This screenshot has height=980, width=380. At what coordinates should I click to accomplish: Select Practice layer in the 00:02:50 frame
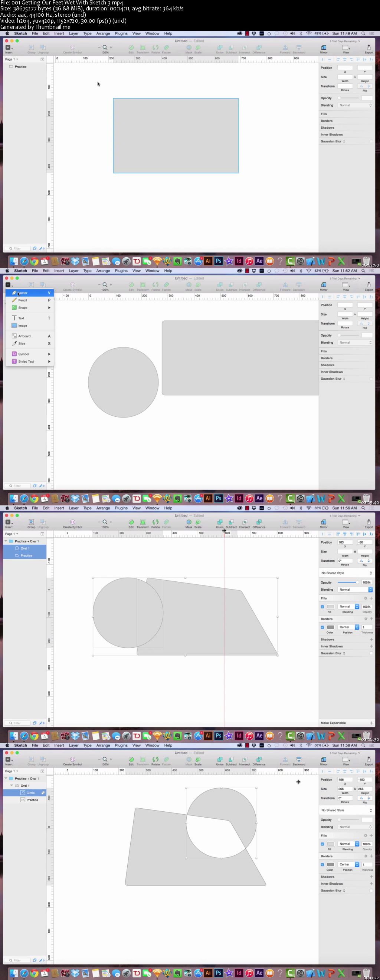(x=25, y=67)
